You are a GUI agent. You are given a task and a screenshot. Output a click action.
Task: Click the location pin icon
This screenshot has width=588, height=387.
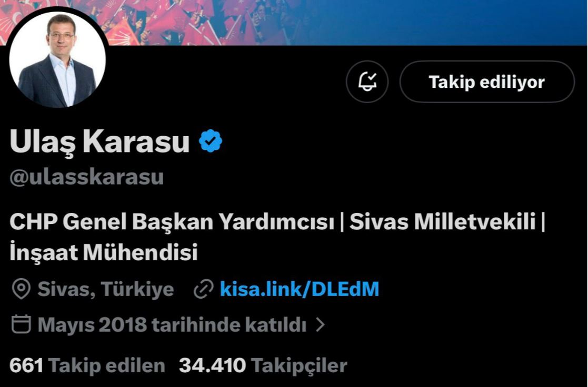point(21,289)
